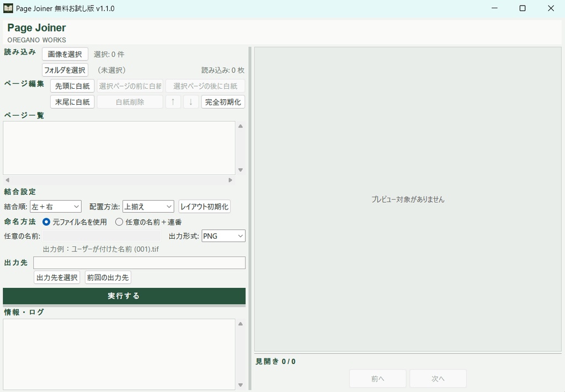This screenshot has width=565, height=392.
Task: Click 選択ページの前に白紙 button
Action: point(130,86)
